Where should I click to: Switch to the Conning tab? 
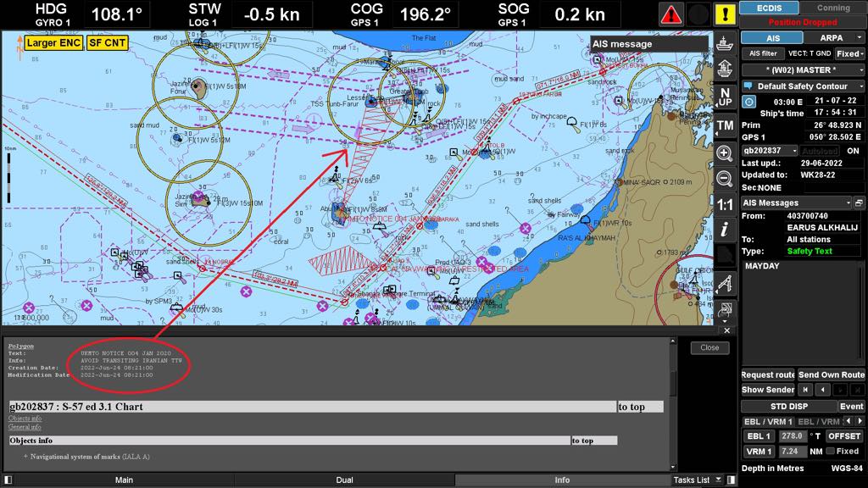(833, 8)
